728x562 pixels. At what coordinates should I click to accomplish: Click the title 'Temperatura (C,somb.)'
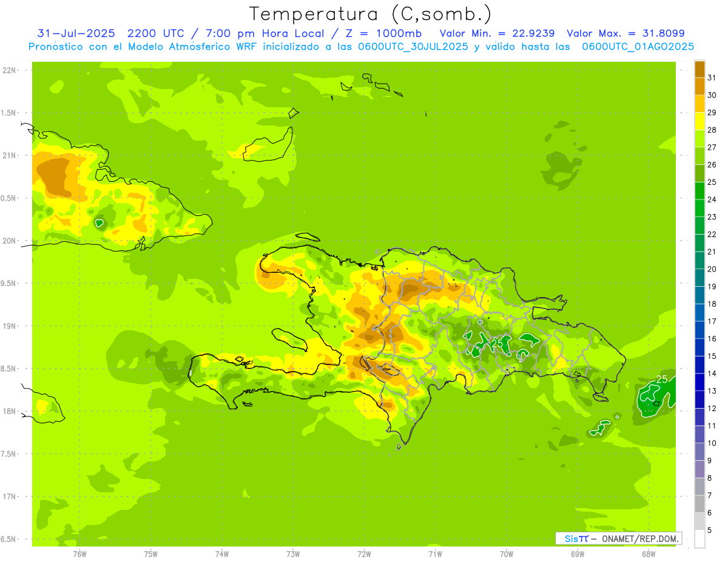click(371, 14)
